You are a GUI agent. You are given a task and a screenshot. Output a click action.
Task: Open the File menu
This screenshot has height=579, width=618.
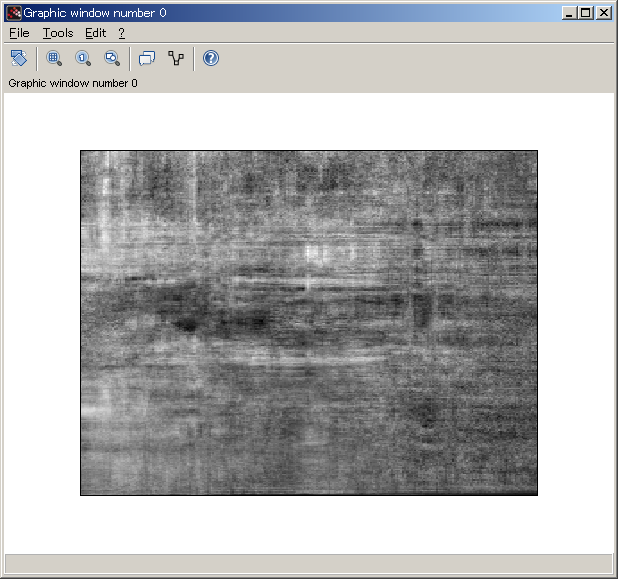[x=19, y=33]
